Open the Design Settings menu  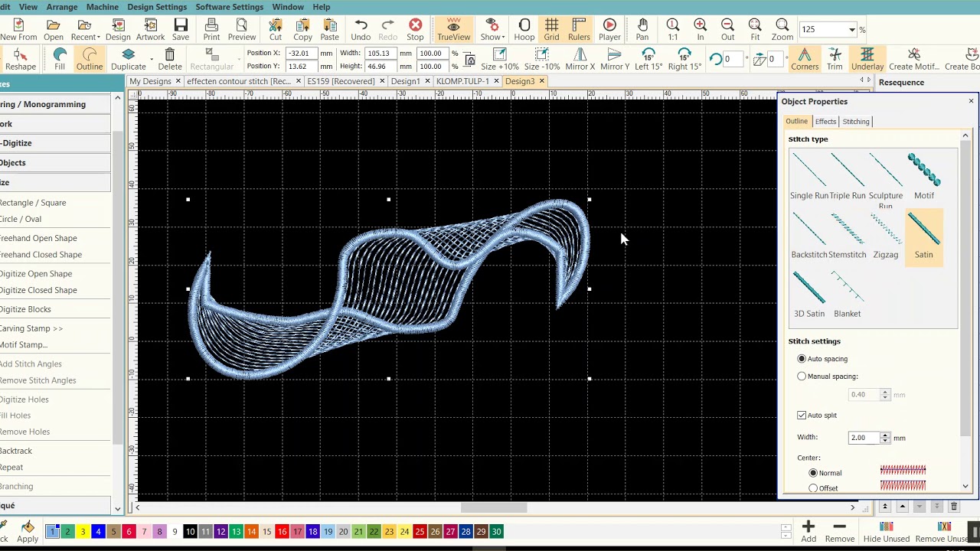157,7
